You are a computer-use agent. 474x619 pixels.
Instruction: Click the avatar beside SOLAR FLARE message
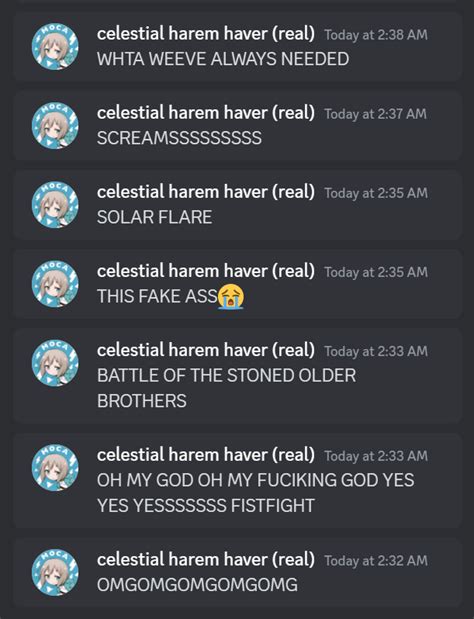[55, 204]
